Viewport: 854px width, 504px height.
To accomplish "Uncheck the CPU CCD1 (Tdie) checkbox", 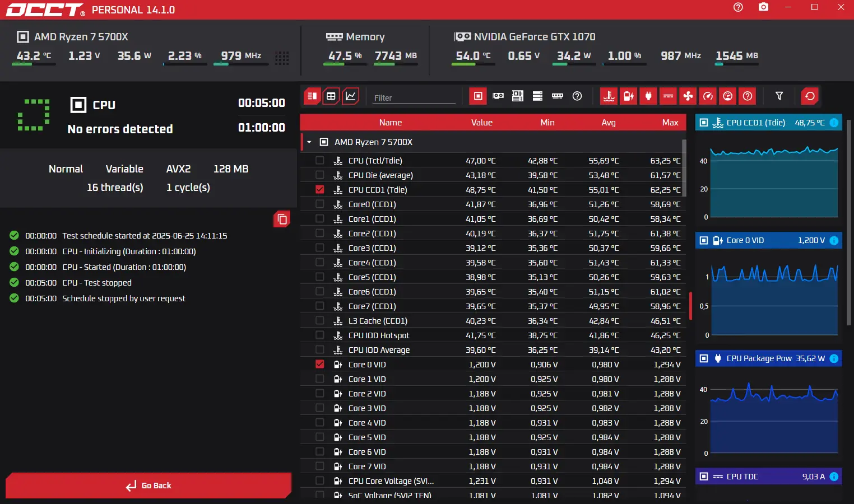I will point(319,189).
